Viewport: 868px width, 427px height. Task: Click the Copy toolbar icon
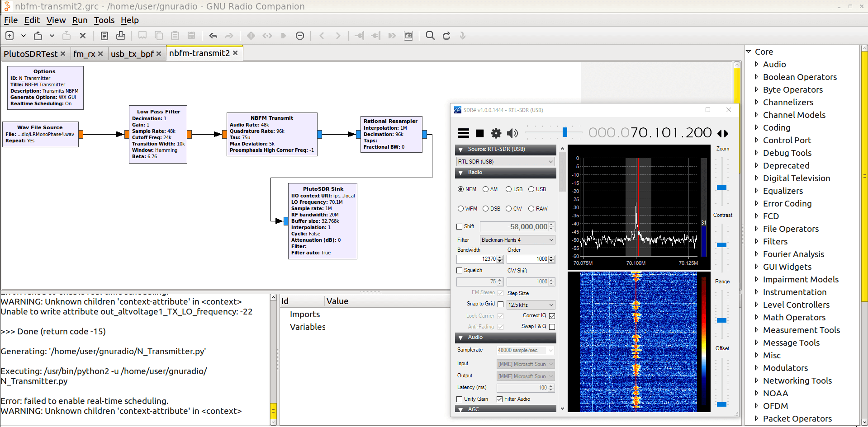159,36
